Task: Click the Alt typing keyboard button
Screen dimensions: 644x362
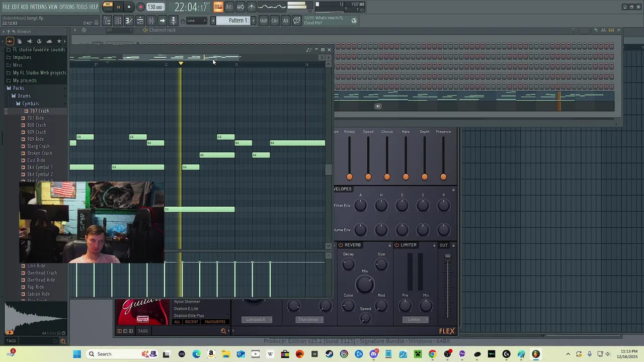Action: tap(286, 21)
